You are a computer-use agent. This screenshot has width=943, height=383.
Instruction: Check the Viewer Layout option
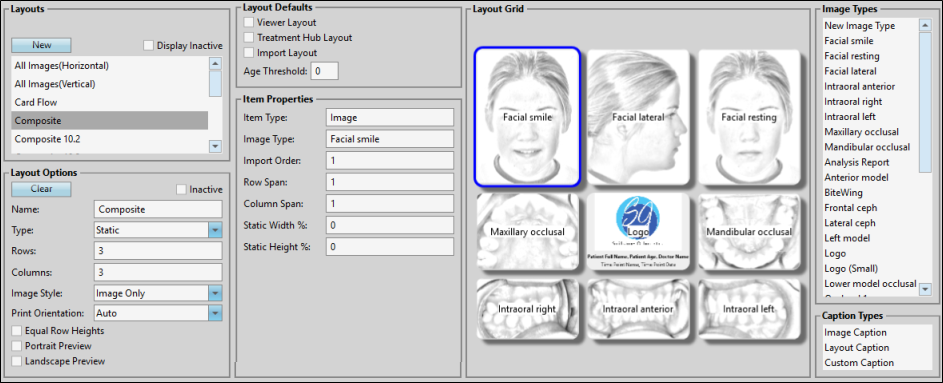coord(248,22)
